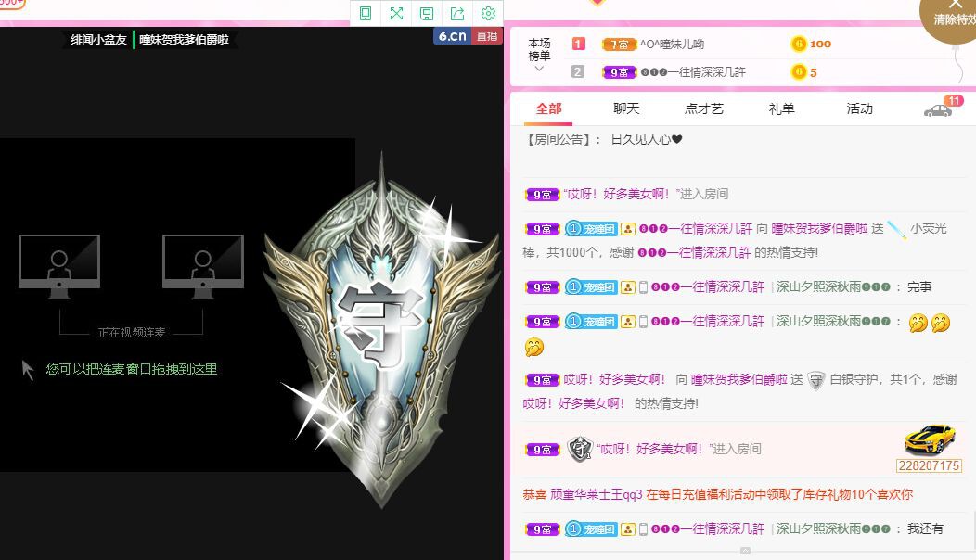
Task: Click the 正在视频连麦 status label
Action: pyautogui.click(x=132, y=333)
